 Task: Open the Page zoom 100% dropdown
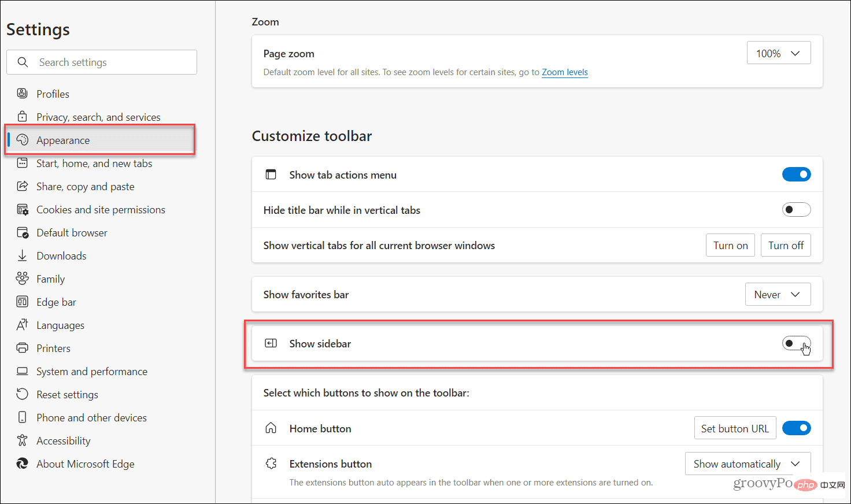tap(779, 53)
